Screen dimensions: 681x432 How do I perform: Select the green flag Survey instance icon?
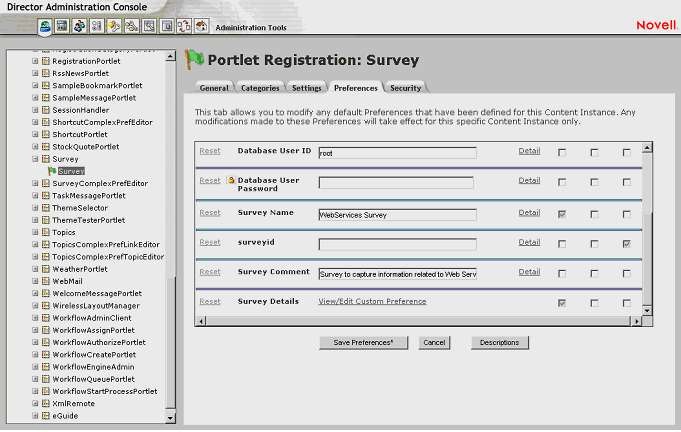[52, 171]
